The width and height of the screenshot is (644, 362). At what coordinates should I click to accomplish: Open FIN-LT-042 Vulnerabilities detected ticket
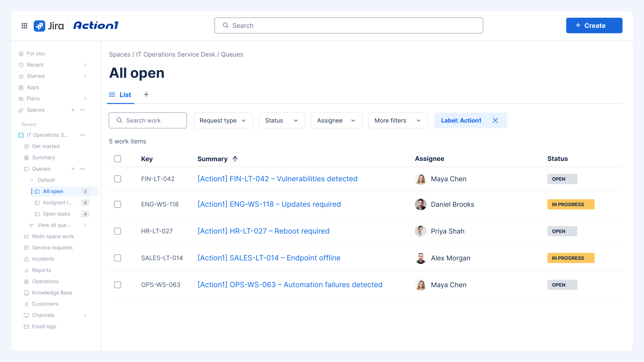(x=277, y=179)
